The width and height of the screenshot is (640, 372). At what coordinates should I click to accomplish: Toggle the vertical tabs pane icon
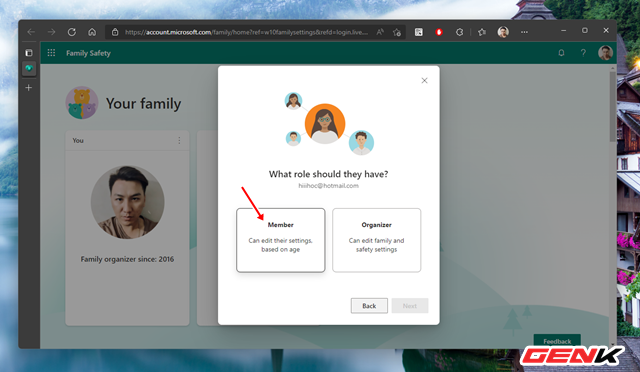[x=29, y=53]
